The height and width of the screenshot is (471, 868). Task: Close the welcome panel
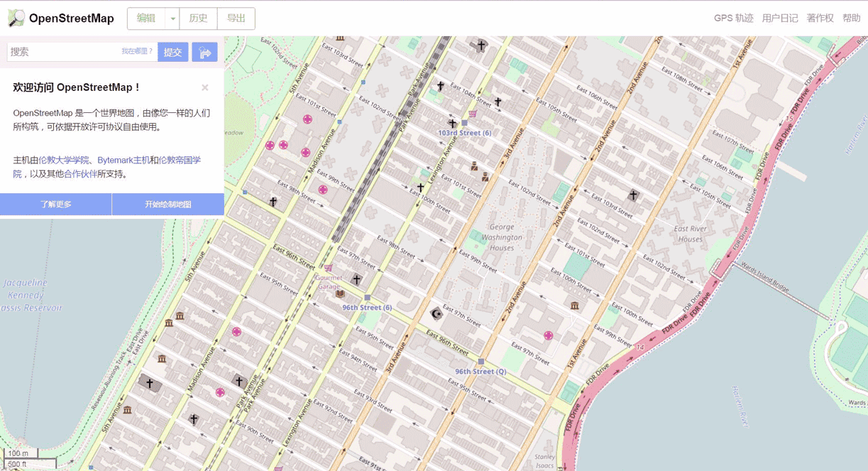point(205,87)
